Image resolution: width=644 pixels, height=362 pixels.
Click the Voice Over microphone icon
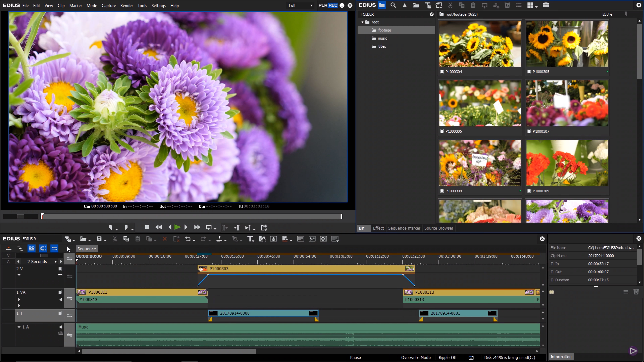click(274, 239)
